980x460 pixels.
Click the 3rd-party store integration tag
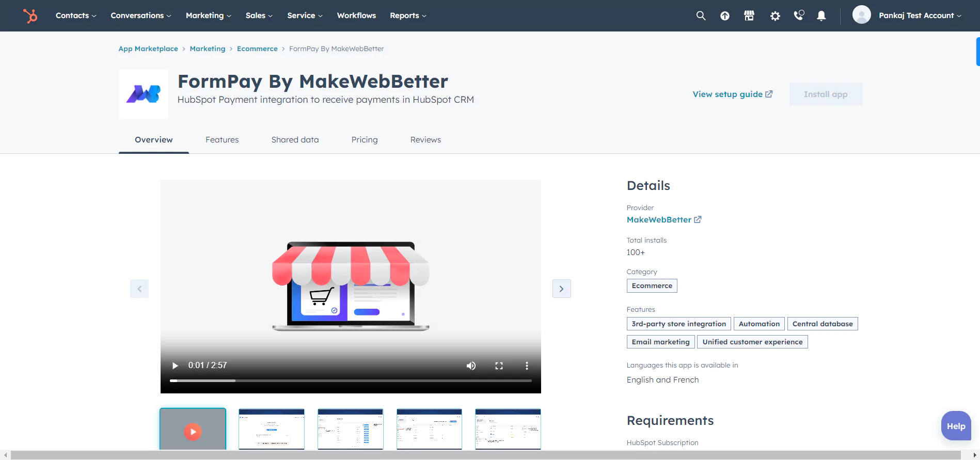679,324
